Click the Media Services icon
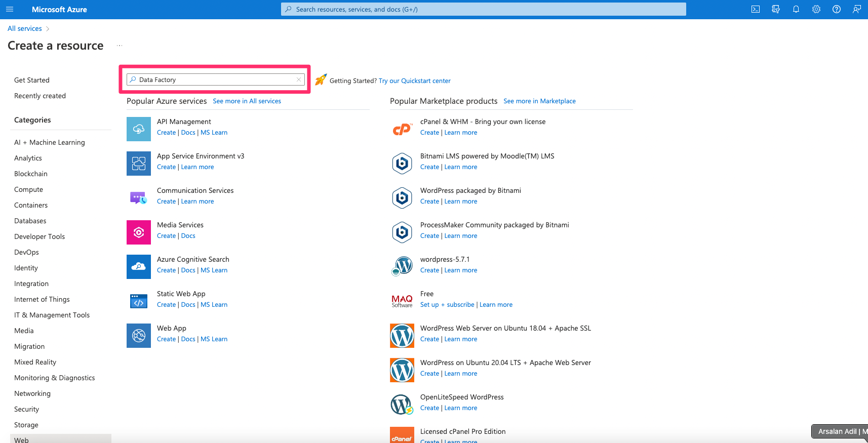The image size is (868, 443). coord(139,232)
